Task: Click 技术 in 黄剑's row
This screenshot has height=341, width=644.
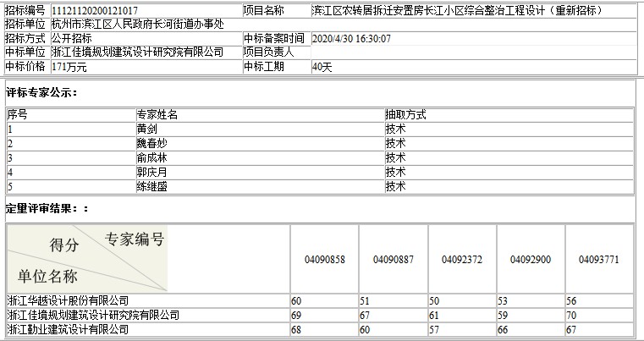Action: click(x=395, y=129)
